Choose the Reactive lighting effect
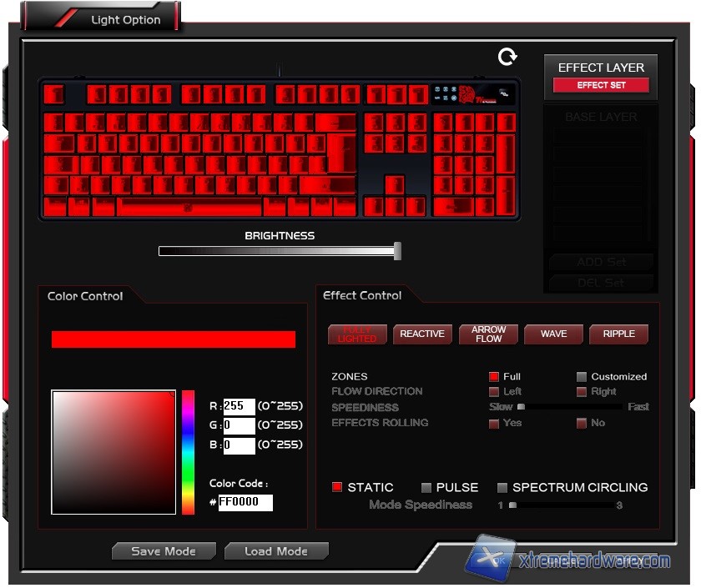Image resolution: width=701 pixels, height=588 pixels. tap(422, 334)
